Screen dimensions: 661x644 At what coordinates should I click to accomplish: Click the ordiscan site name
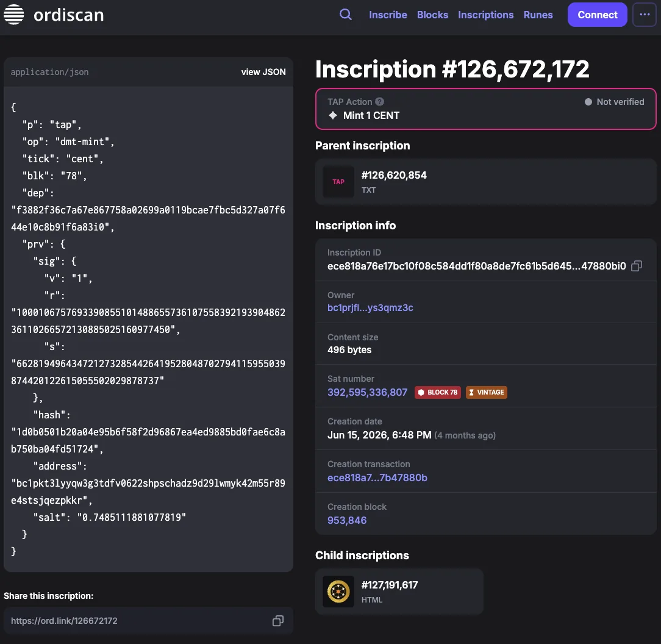coord(69,15)
